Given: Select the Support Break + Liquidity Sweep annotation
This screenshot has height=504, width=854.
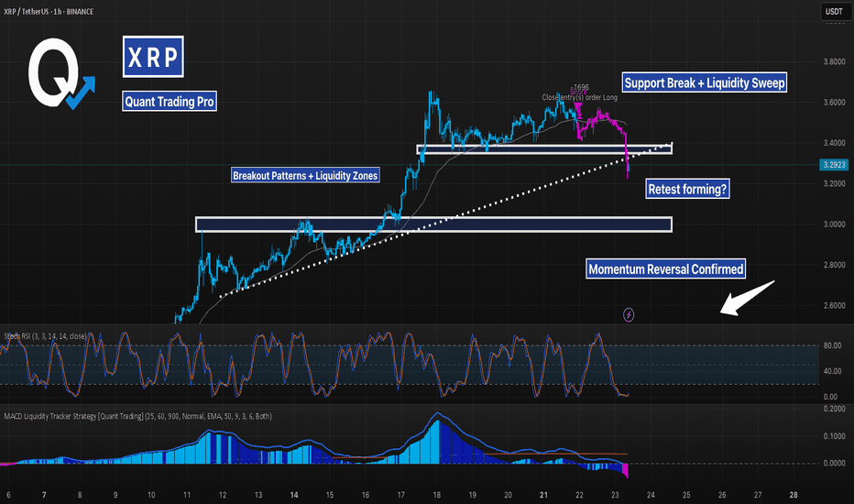Looking at the screenshot, I should pos(705,82).
